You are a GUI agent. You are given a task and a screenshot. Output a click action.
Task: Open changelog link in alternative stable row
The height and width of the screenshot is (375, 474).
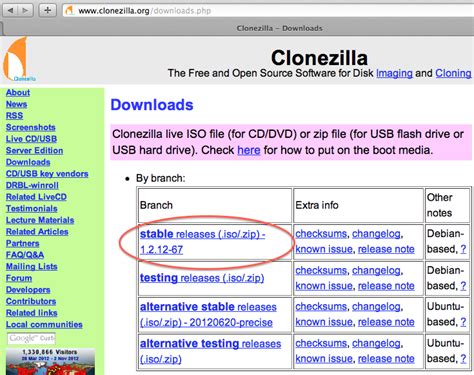pyautogui.click(x=376, y=307)
